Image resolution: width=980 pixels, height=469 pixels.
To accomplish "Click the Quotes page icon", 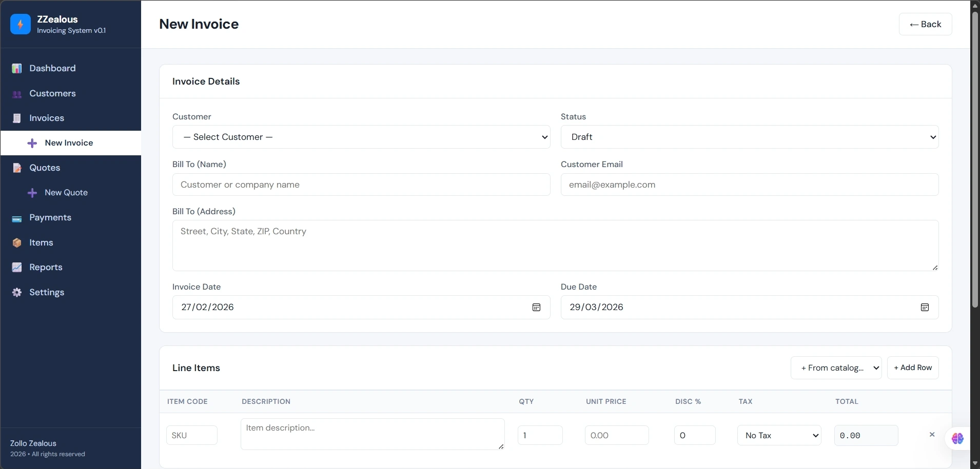I will [17, 168].
